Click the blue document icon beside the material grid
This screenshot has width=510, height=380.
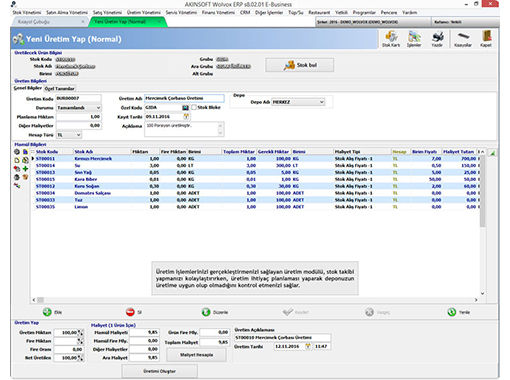[x=25, y=152]
